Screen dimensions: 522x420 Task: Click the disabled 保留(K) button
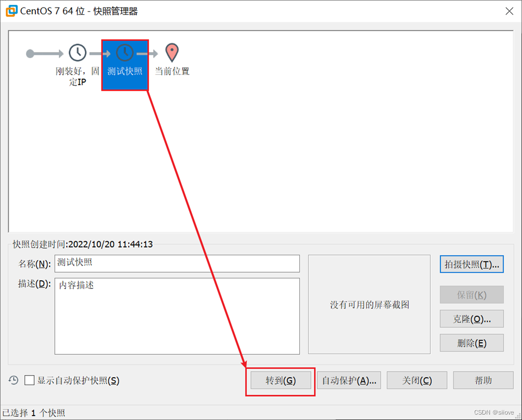tap(471, 295)
